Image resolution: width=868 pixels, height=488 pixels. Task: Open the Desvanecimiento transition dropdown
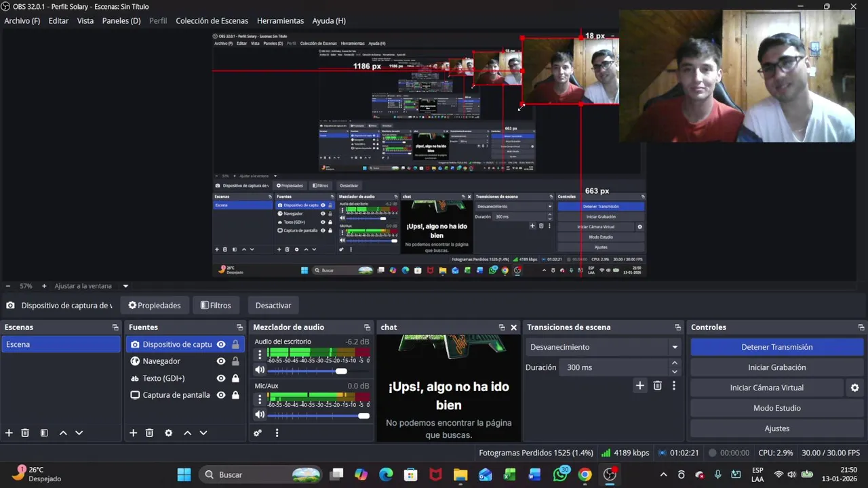click(x=603, y=347)
